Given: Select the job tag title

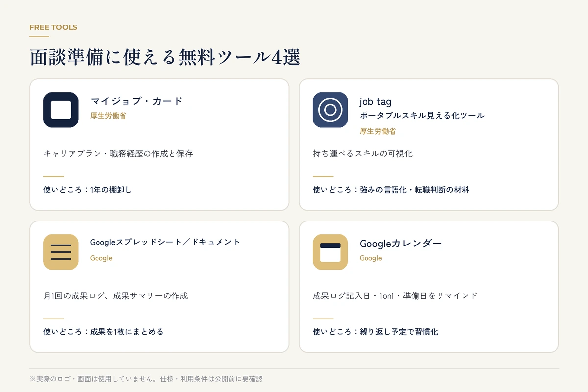Looking at the screenshot, I should coord(375,101).
